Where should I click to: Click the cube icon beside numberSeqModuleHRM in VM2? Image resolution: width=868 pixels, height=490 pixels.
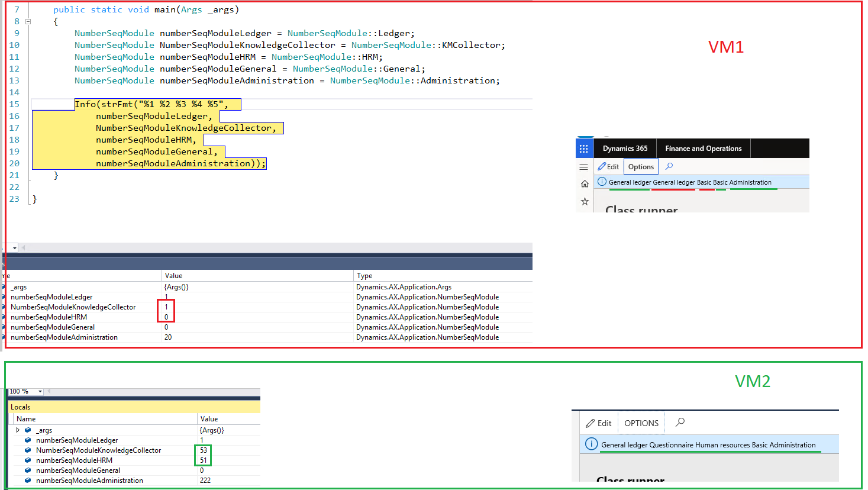[28, 460]
